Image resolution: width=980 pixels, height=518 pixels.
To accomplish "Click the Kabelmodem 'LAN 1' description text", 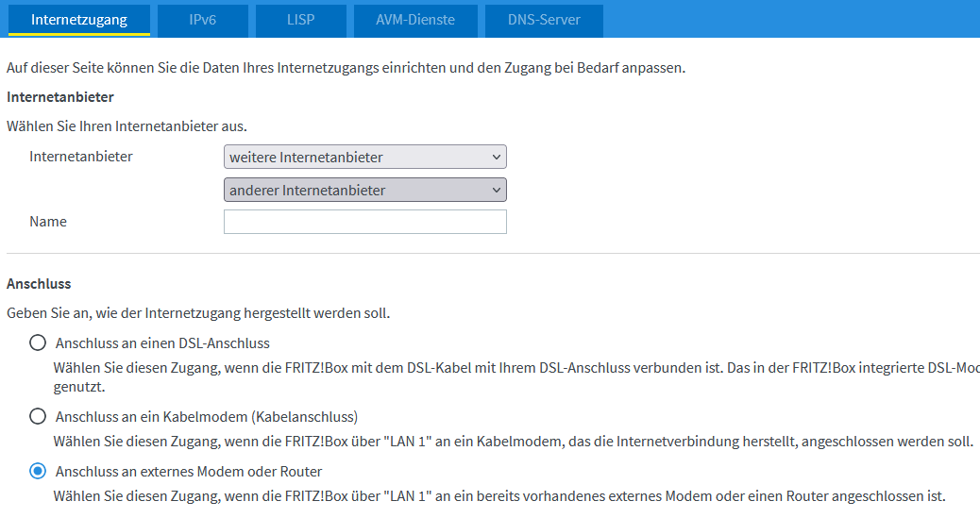I will coord(510,441).
